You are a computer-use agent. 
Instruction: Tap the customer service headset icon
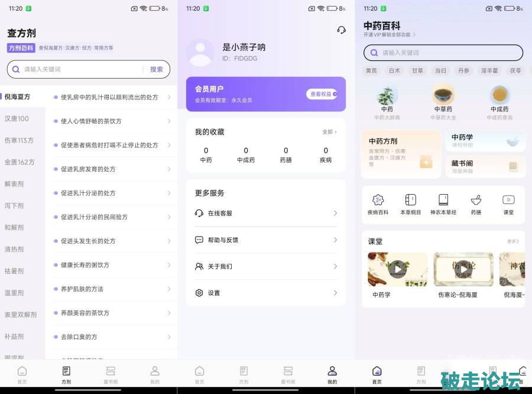pyautogui.click(x=341, y=30)
